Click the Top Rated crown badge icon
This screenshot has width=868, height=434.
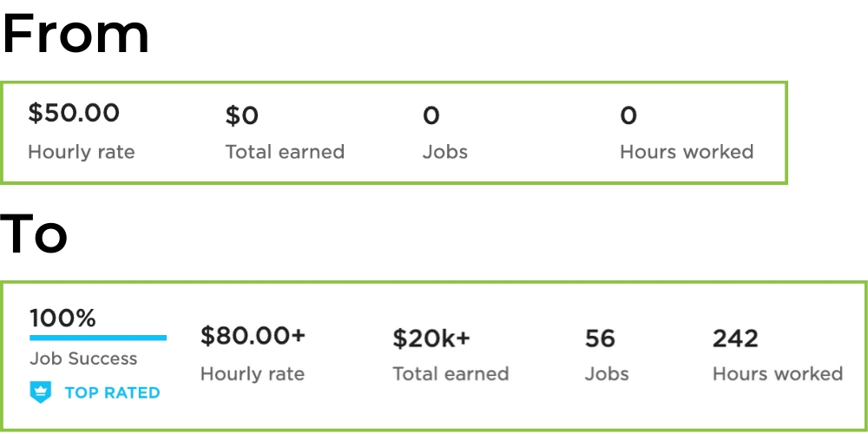[x=41, y=392]
